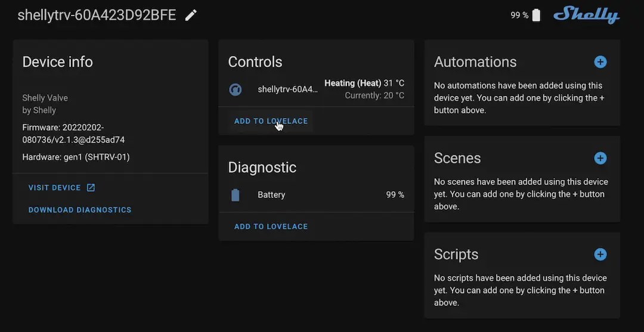Click the battery icon in Diagnostic card
Screen dimensions: 644x332
[236, 195]
